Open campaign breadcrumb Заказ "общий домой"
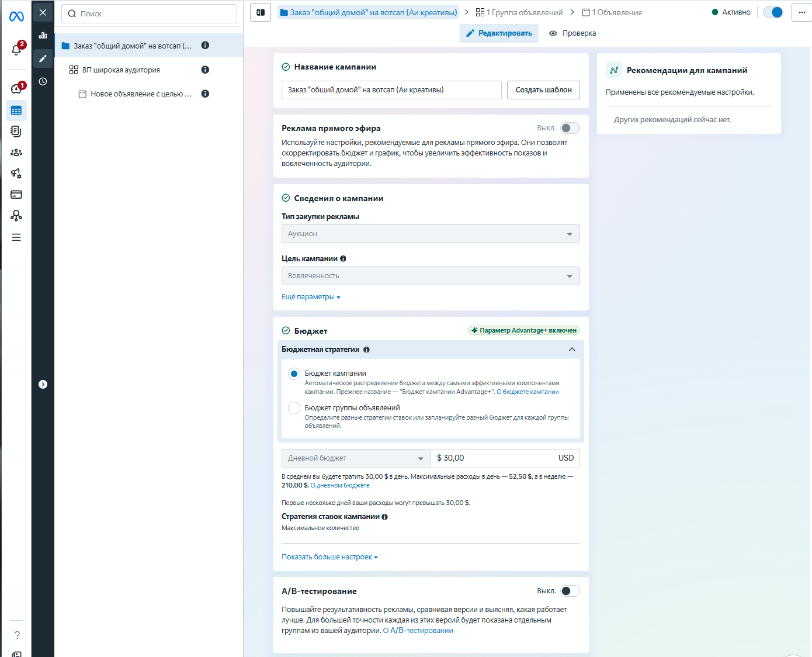812x657 pixels. [x=369, y=12]
